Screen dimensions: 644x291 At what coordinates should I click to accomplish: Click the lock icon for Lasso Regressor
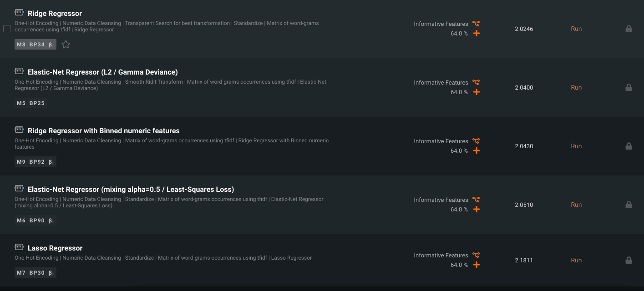coord(629,261)
